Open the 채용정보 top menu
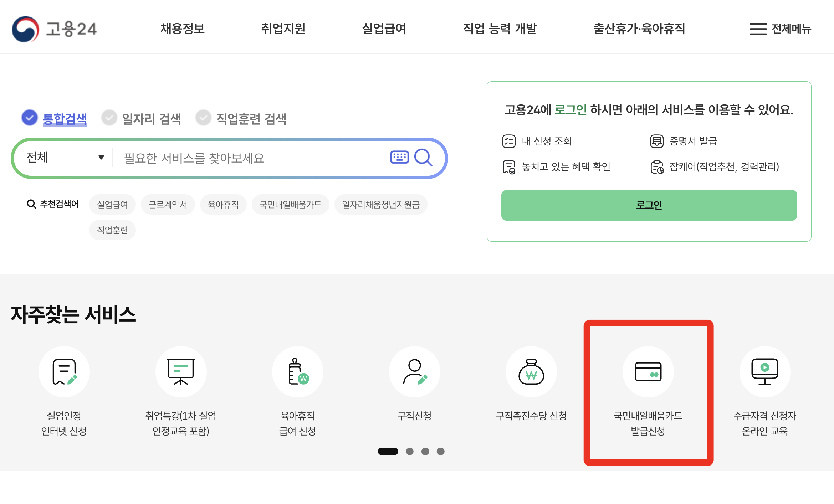The image size is (834, 504). coord(183,29)
